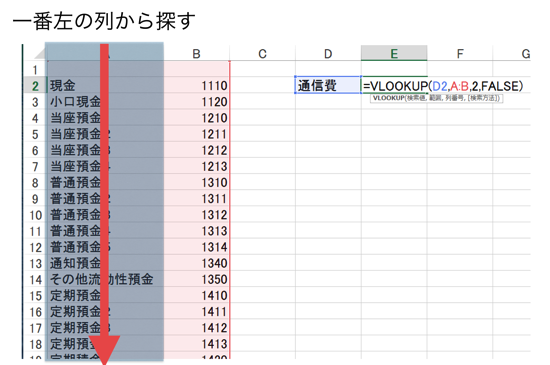Click cell containing 小口現金

point(105,101)
